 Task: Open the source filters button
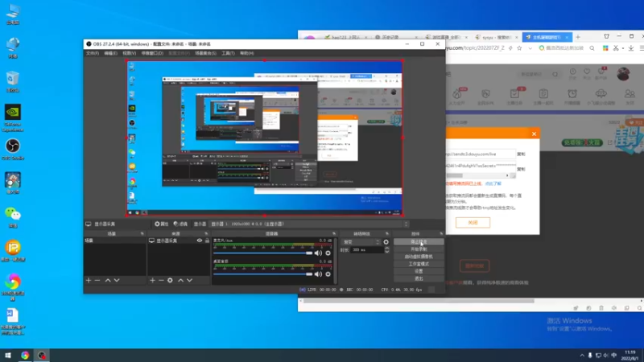[180, 224]
